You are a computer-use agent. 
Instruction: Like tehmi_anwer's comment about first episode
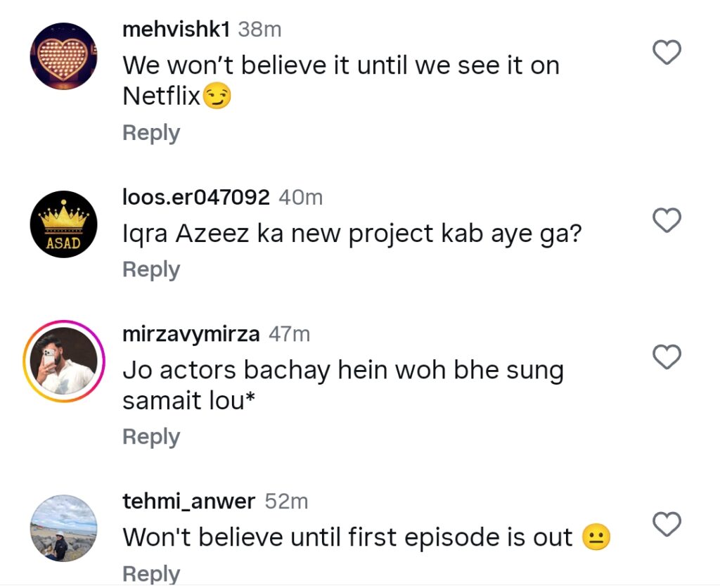[667, 524]
